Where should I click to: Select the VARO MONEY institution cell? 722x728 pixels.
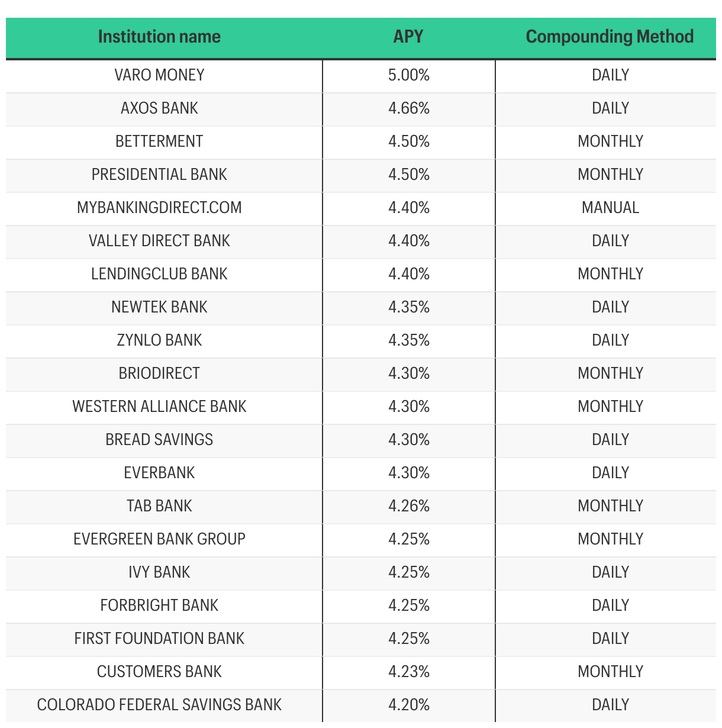coord(159,75)
